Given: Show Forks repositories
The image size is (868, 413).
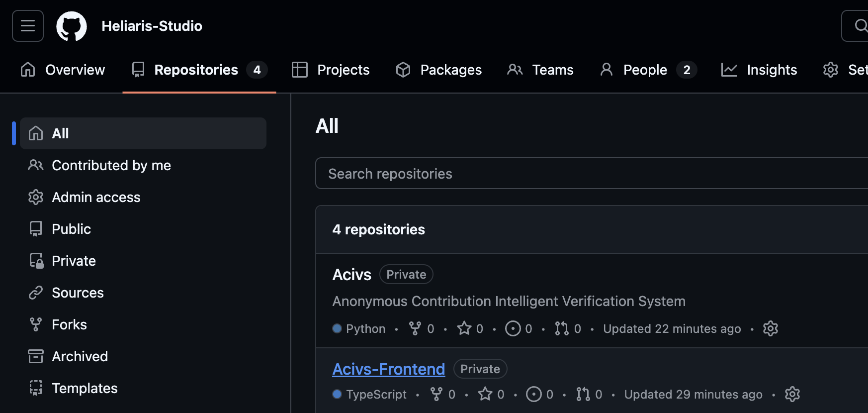Looking at the screenshot, I should 143,324.
